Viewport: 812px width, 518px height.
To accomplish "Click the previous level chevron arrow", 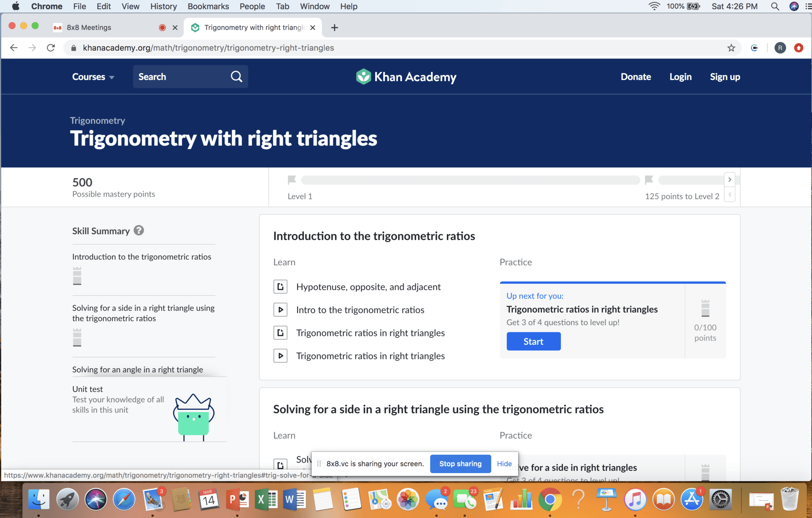I will tap(730, 195).
